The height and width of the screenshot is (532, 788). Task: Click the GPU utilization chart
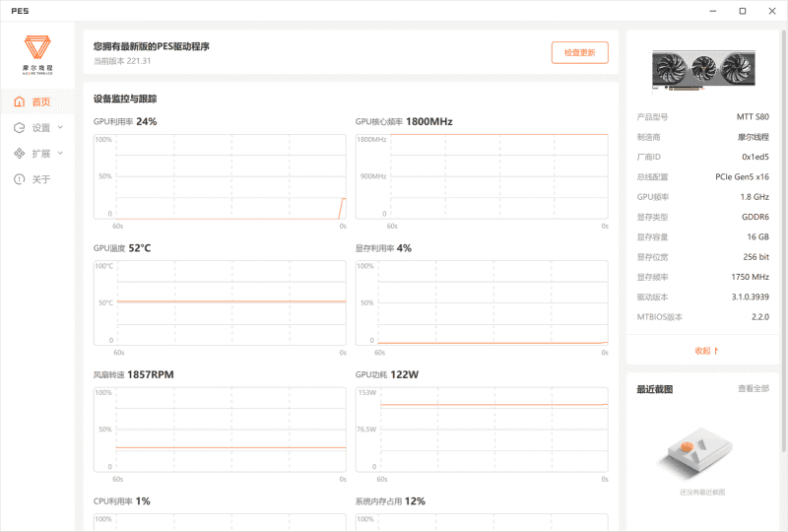click(x=220, y=177)
